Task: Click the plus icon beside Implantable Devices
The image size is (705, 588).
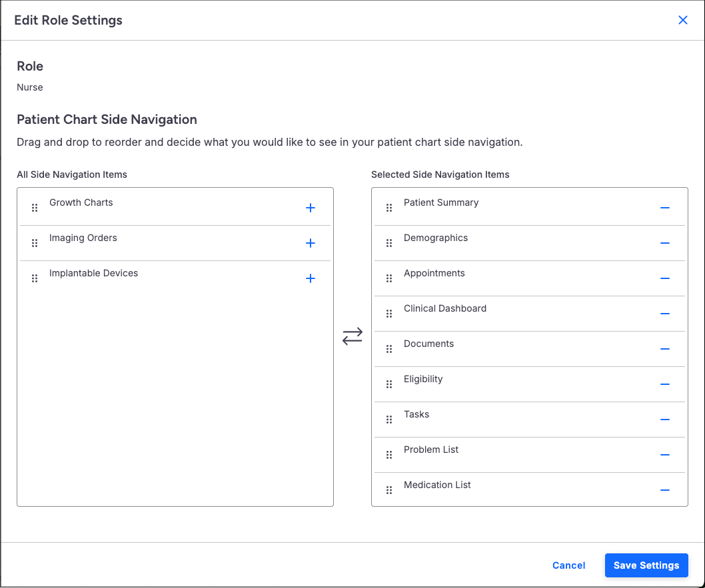Action: pyautogui.click(x=310, y=278)
